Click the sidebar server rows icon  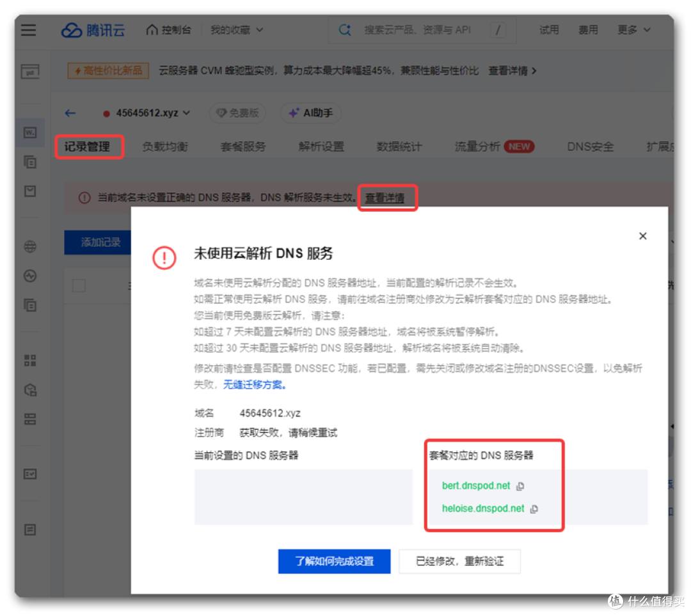click(x=30, y=419)
